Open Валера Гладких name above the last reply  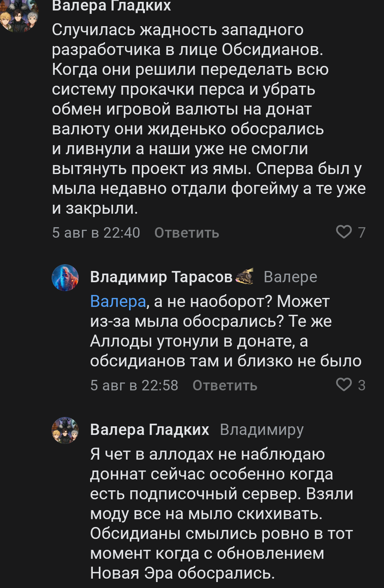149,430
